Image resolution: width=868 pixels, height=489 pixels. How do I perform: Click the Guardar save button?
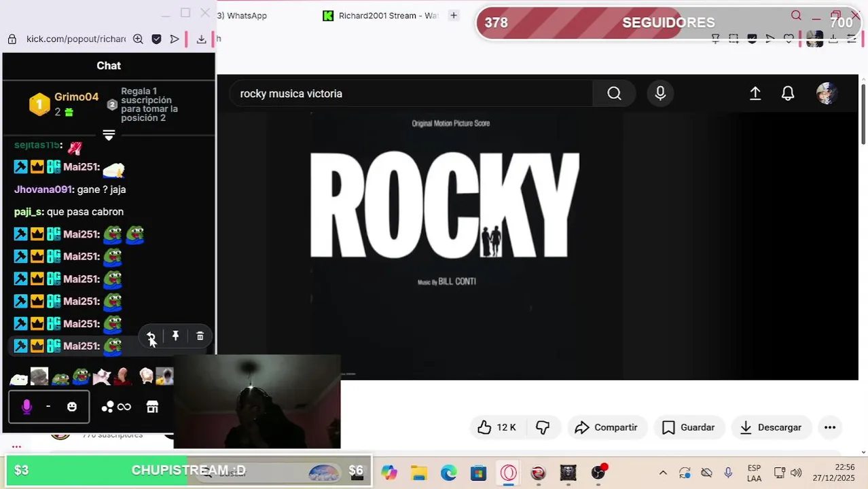689,427
